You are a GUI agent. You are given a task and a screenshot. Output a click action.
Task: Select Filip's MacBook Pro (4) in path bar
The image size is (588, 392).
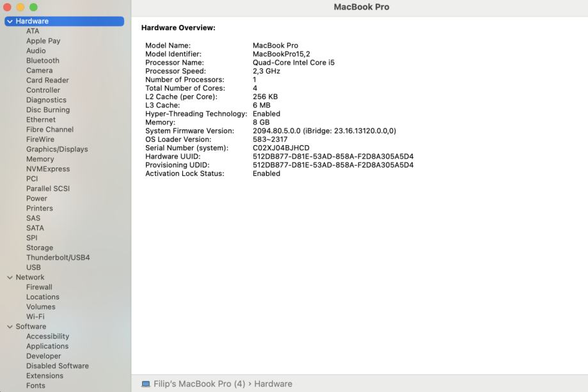[199, 384]
